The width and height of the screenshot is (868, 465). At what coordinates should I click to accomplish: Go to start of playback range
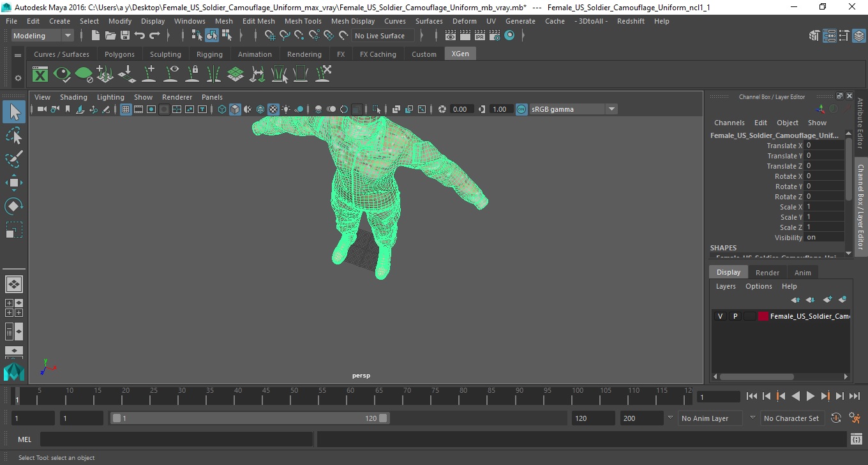(x=752, y=397)
